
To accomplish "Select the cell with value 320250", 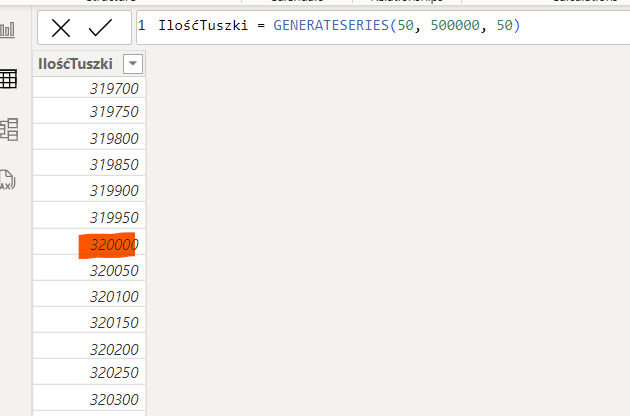I will (89, 372).
